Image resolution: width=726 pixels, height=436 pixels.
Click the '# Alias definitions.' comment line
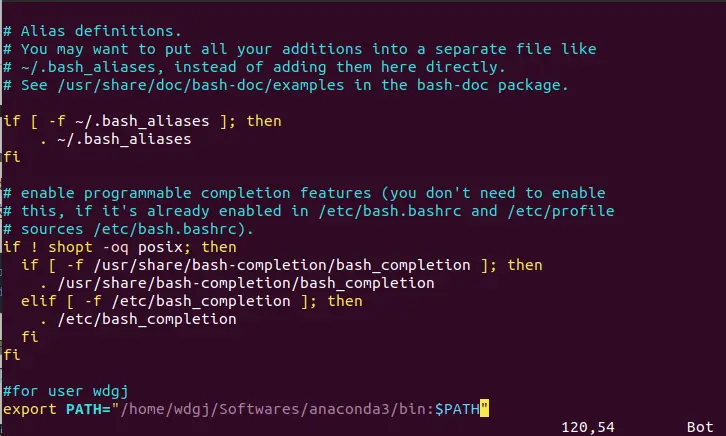coord(92,31)
